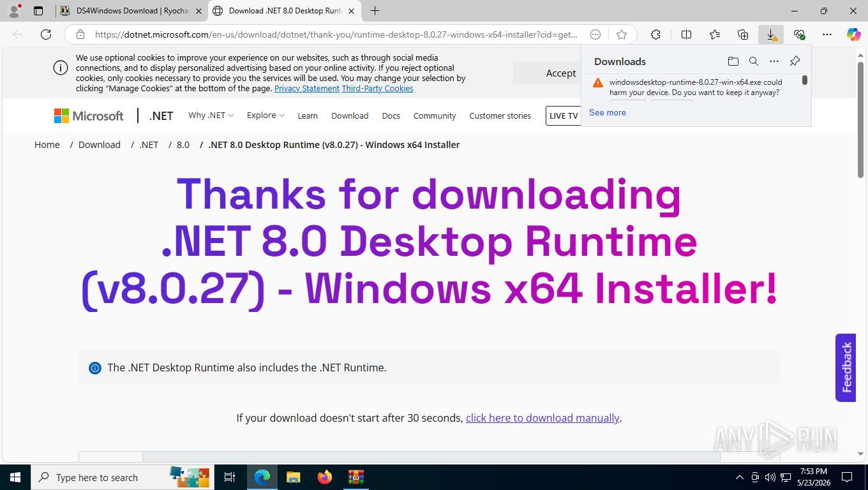
Task: Launch the Copilot sidebar icon
Action: 853,34
